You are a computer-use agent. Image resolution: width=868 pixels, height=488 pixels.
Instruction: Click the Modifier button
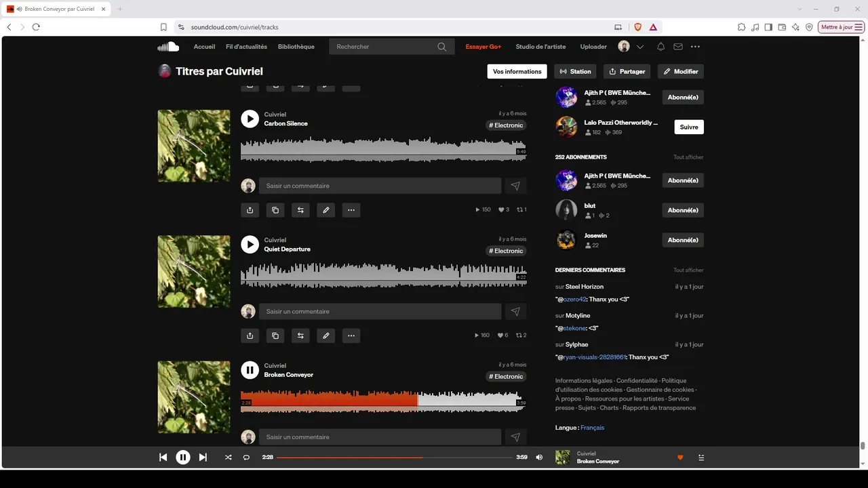click(x=681, y=71)
